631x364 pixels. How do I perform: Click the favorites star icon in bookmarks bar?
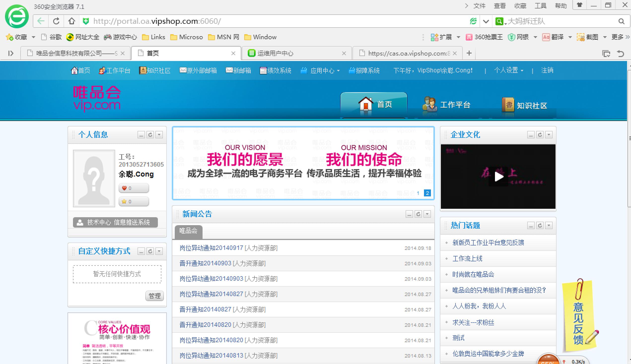pos(9,37)
